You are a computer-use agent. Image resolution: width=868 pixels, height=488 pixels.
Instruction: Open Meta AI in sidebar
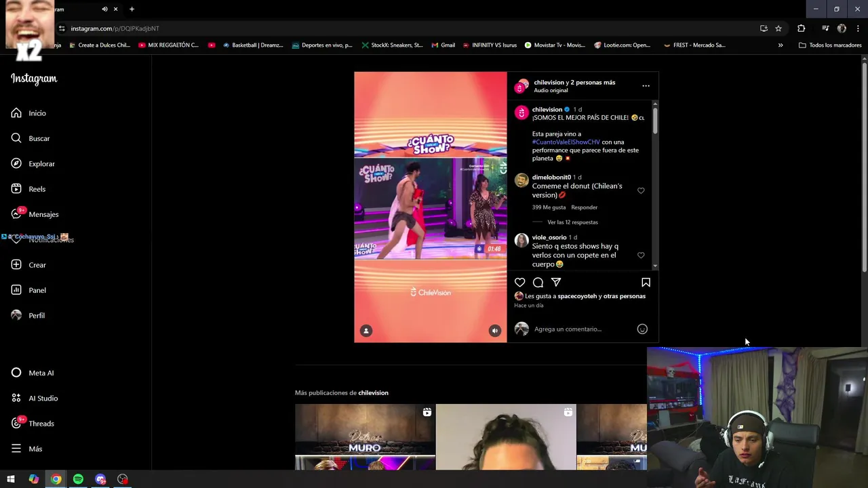coord(33,373)
